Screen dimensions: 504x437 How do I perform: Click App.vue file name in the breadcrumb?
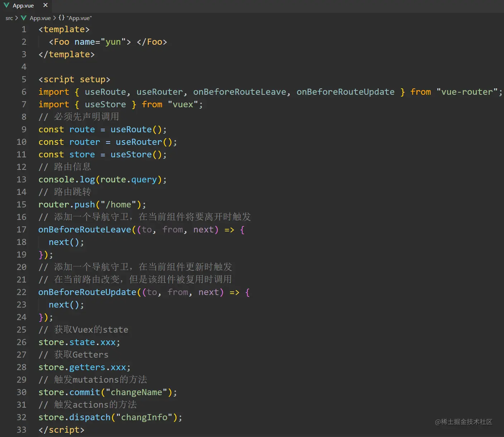click(x=40, y=18)
